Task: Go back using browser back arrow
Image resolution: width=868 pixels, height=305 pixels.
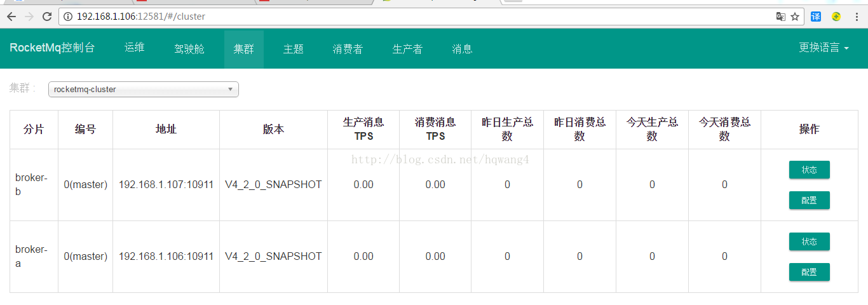Action: [x=11, y=17]
